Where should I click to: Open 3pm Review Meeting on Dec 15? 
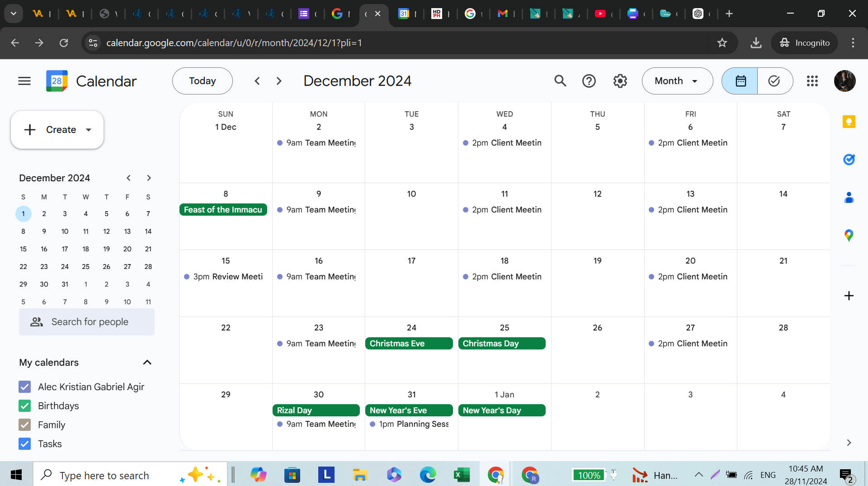(x=223, y=277)
